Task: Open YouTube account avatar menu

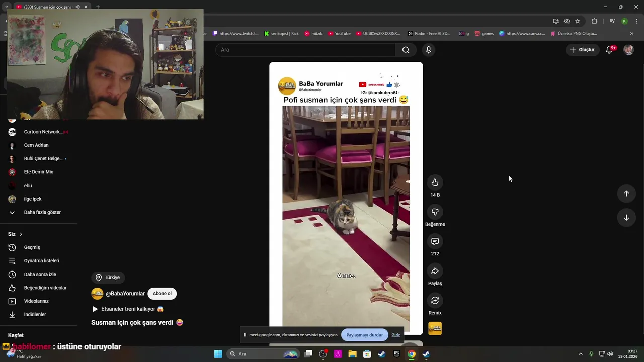Action: point(628,50)
